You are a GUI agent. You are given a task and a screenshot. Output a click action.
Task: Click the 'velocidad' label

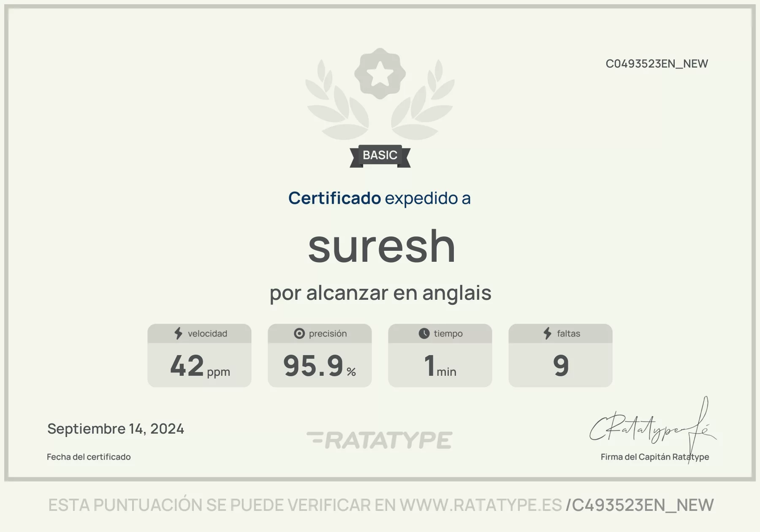coord(207,334)
